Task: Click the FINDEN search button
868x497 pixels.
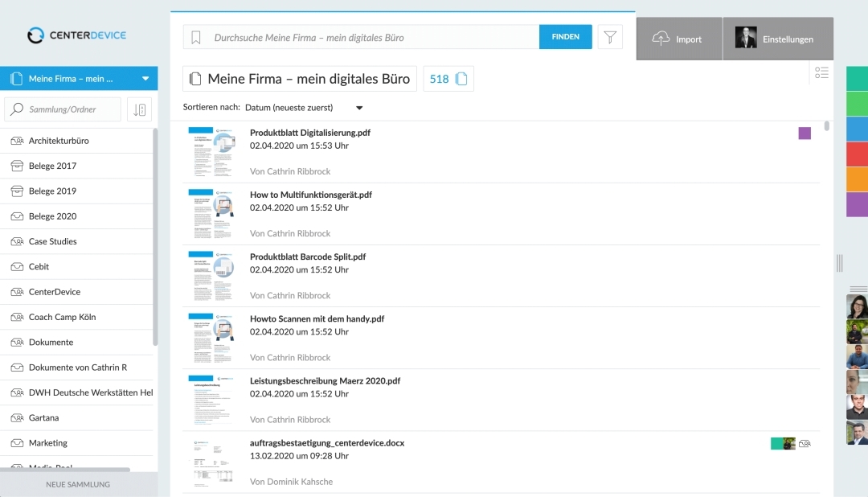Action: 565,36
